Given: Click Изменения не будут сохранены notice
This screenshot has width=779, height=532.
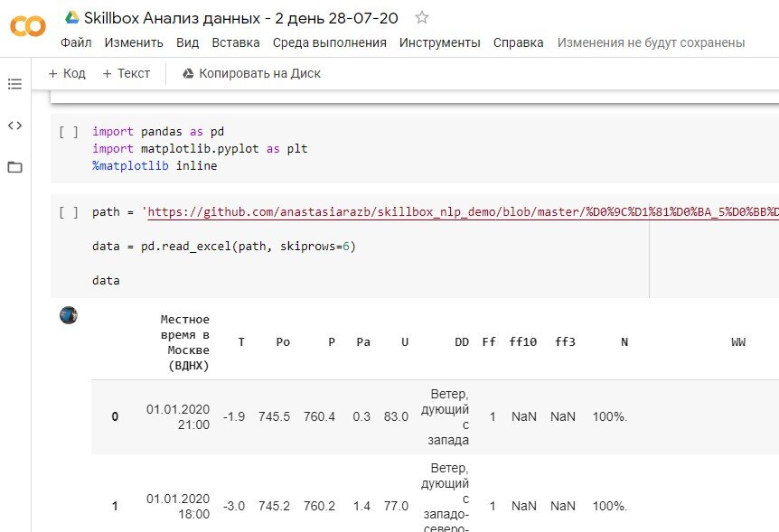Looking at the screenshot, I should (x=651, y=42).
